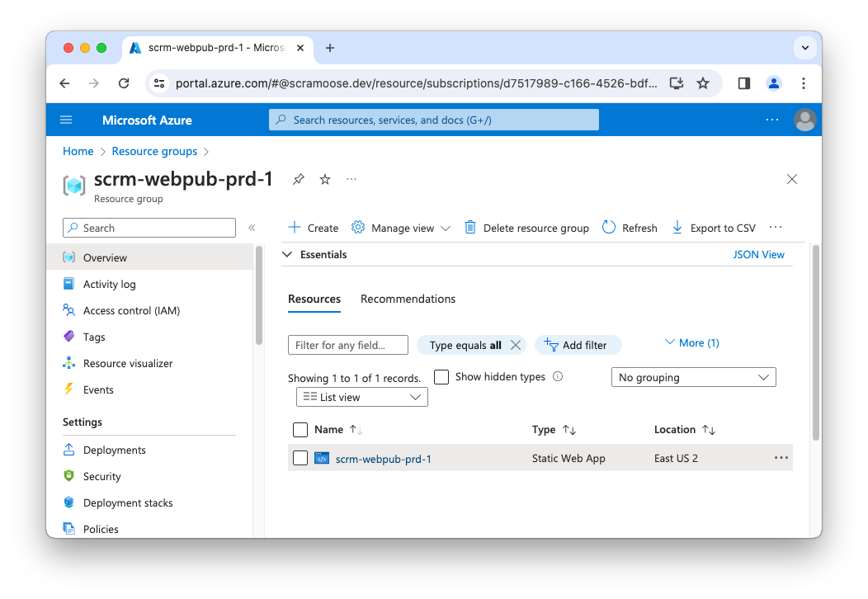868x599 pixels.
Task: Click sidebar vertical scrollbar
Action: pyautogui.click(x=258, y=296)
